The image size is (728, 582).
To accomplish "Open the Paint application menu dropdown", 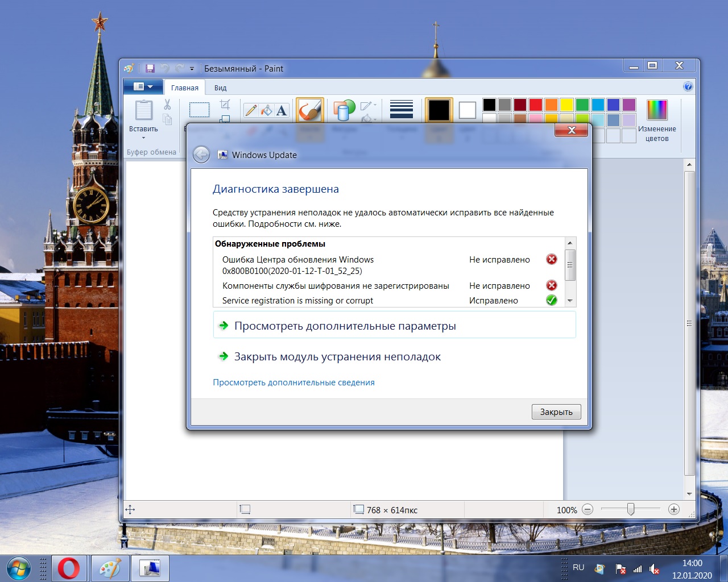I will (x=143, y=87).
